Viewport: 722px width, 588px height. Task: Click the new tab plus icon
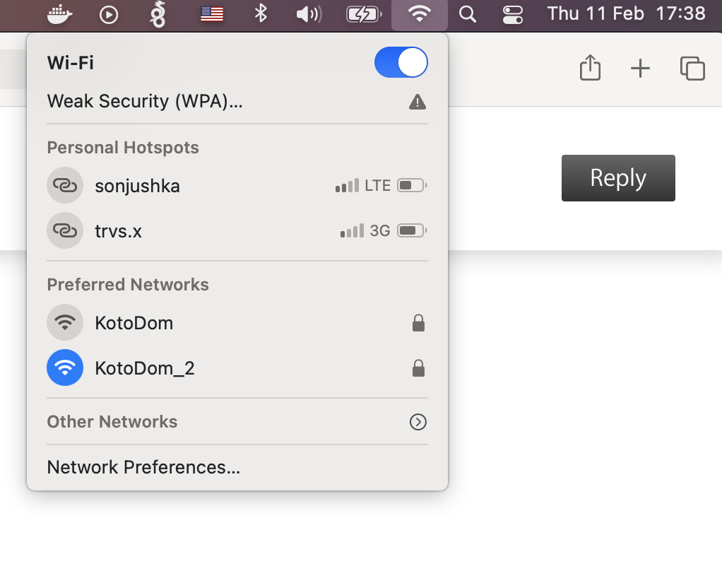[x=641, y=69]
